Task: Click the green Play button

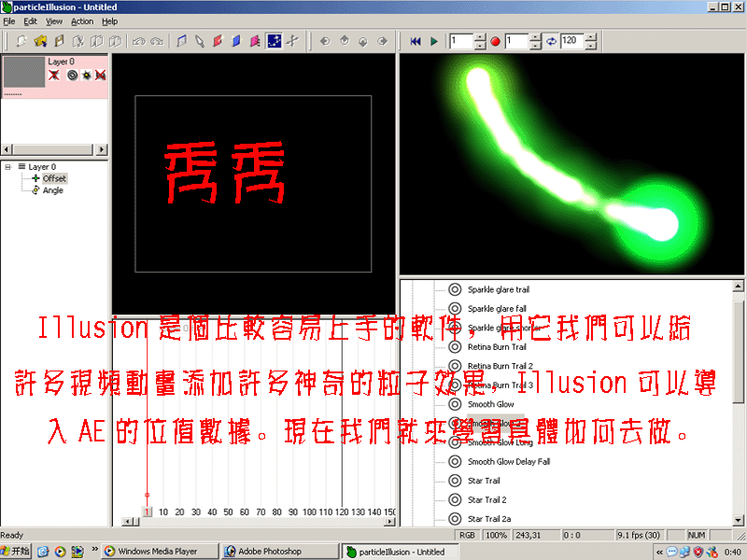Action: pyautogui.click(x=434, y=41)
